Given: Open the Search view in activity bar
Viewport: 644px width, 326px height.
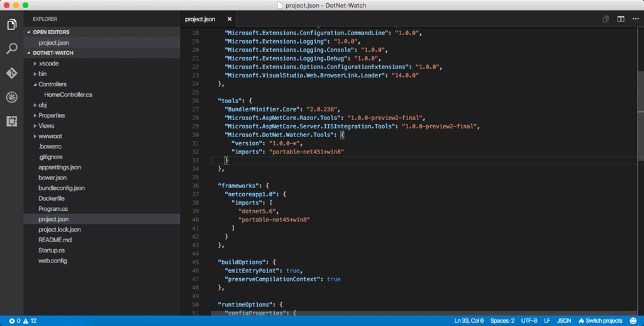Looking at the screenshot, I should 11,48.
